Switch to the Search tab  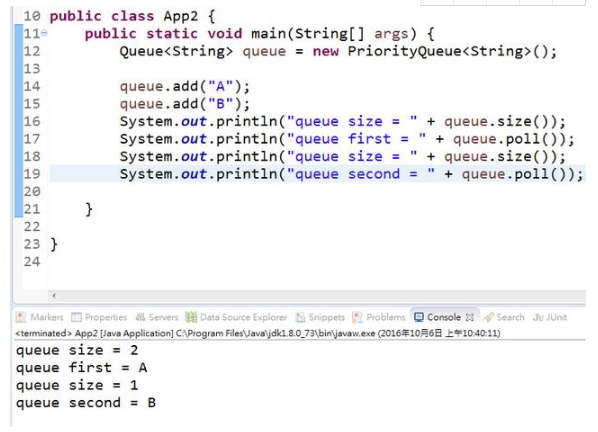click(503, 317)
